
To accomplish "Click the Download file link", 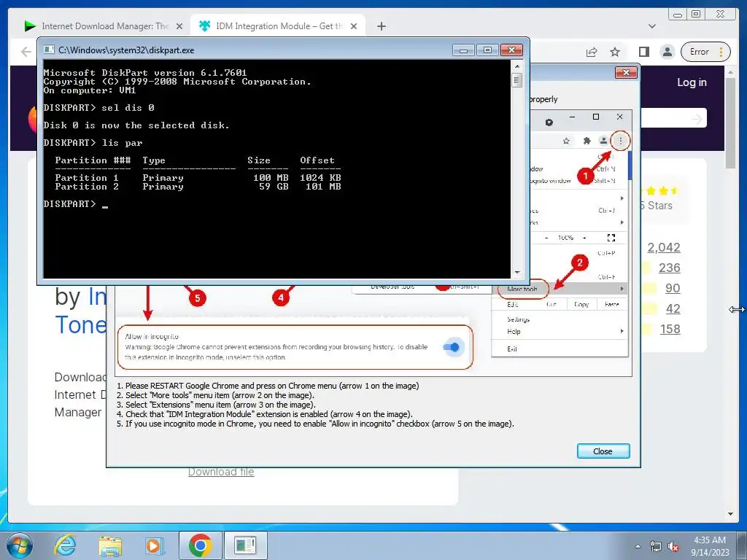I will coord(221,472).
